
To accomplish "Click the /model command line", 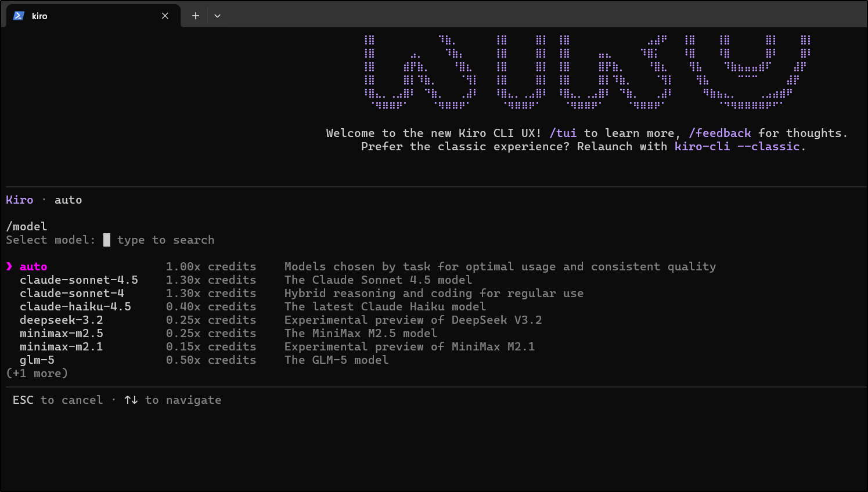I will tap(27, 227).
